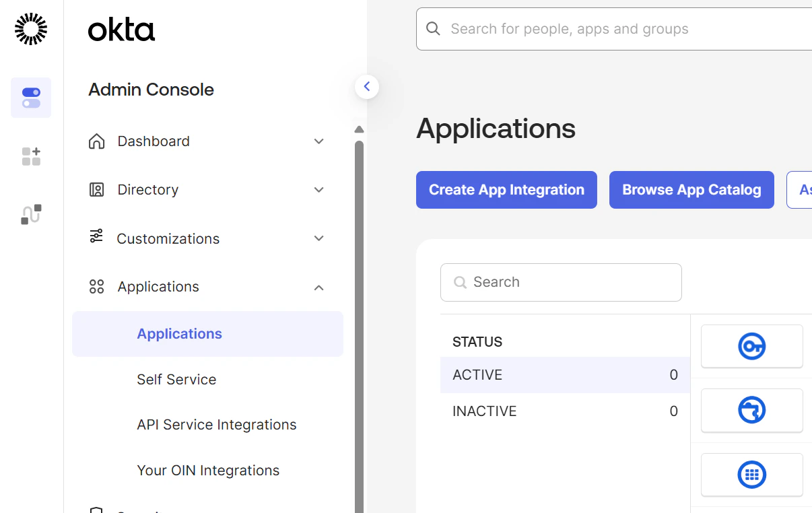This screenshot has width=812, height=513.
Task: Open the Self Service menu item
Action: pos(176,379)
